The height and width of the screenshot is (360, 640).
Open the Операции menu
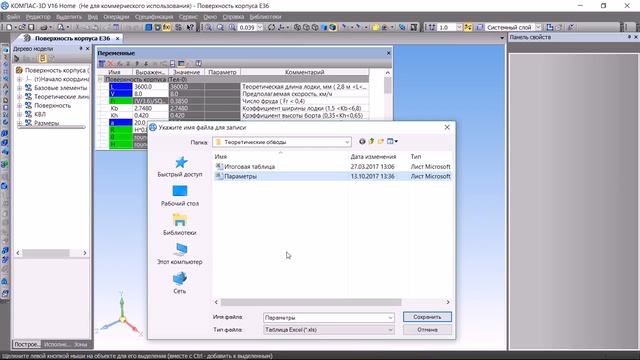[116, 17]
